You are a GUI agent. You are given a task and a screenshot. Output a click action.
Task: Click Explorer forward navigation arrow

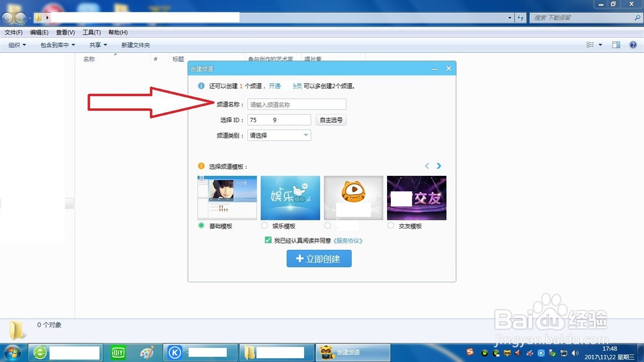click(x=20, y=18)
